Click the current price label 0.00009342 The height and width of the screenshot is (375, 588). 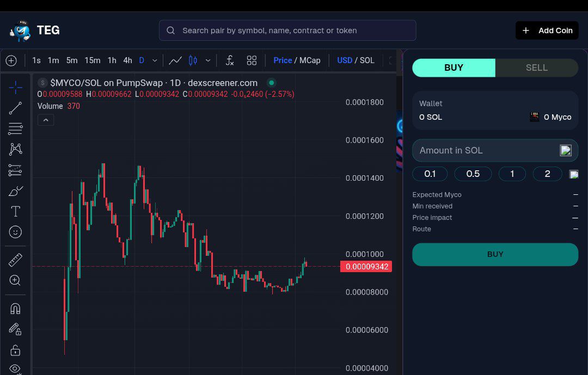point(366,267)
